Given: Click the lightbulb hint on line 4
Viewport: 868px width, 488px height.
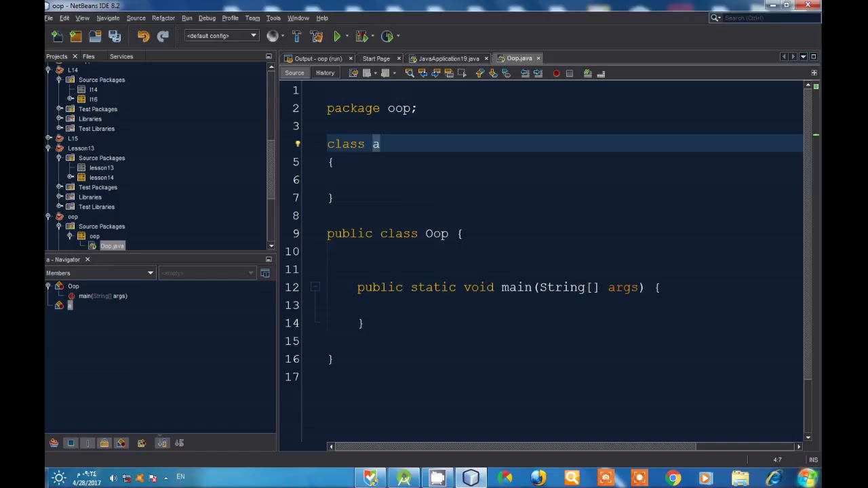Looking at the screenshot, I should pos(297,144).
